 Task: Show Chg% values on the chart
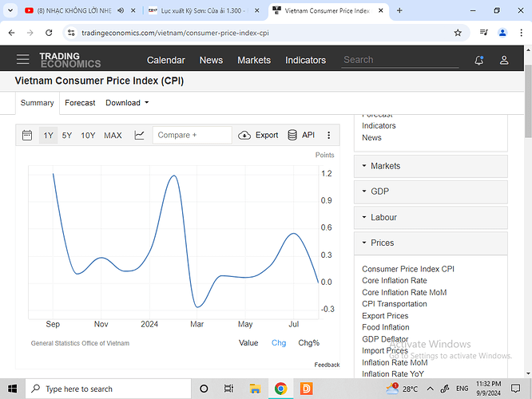coord(308,342)
